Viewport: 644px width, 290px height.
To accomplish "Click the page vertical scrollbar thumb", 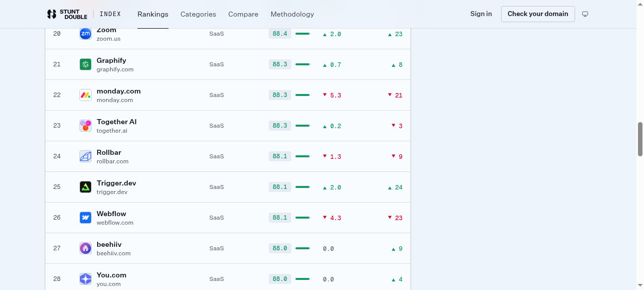I will 640,139.
